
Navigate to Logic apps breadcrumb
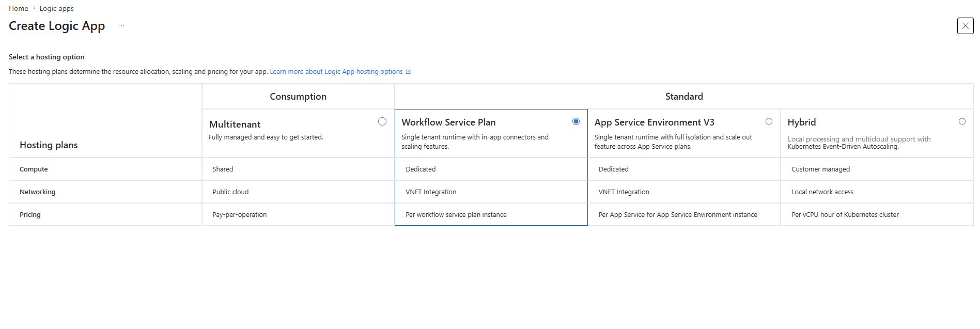(x=57, y=8)
